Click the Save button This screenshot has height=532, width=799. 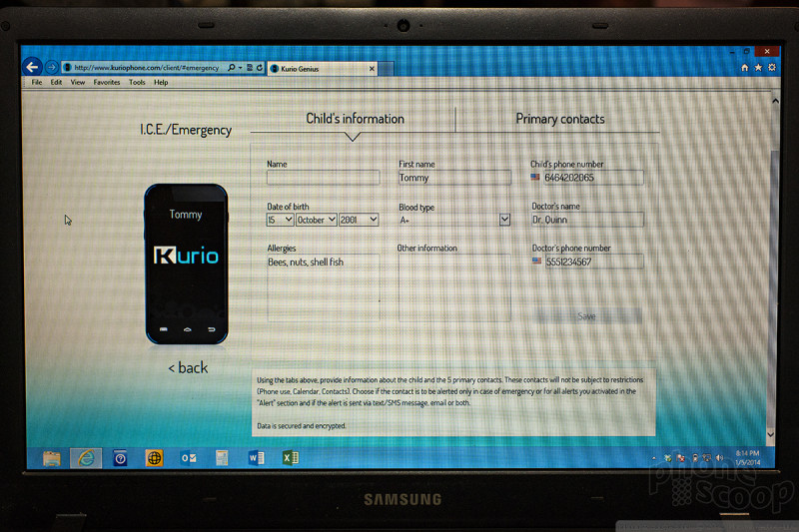pyautogui.click(x=587, y=316)
